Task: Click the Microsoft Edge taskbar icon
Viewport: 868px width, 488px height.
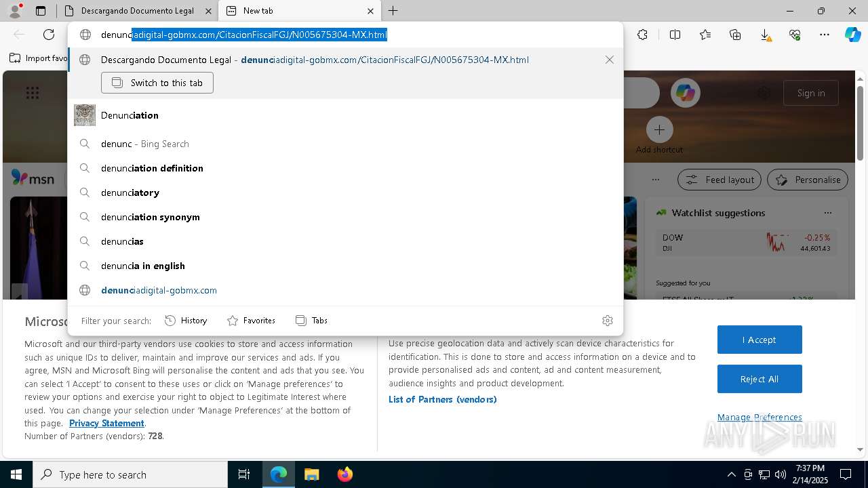Action: [279, 474]
